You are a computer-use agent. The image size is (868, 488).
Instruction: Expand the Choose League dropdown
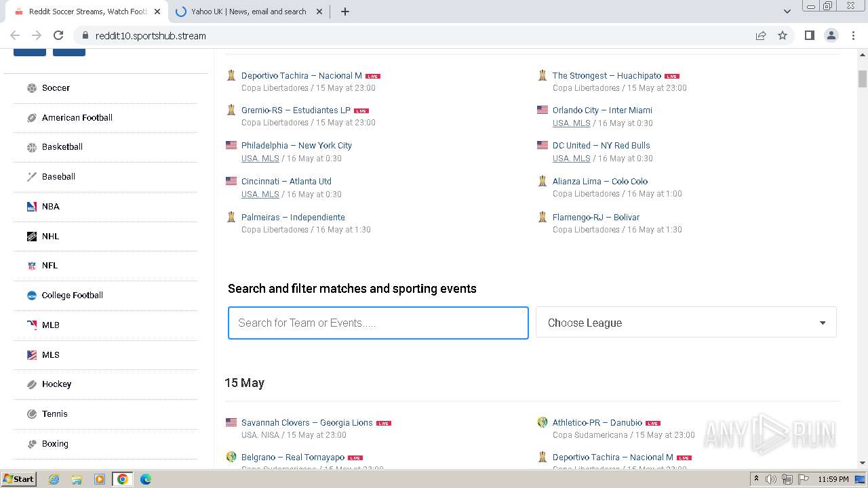pos(686,323)
